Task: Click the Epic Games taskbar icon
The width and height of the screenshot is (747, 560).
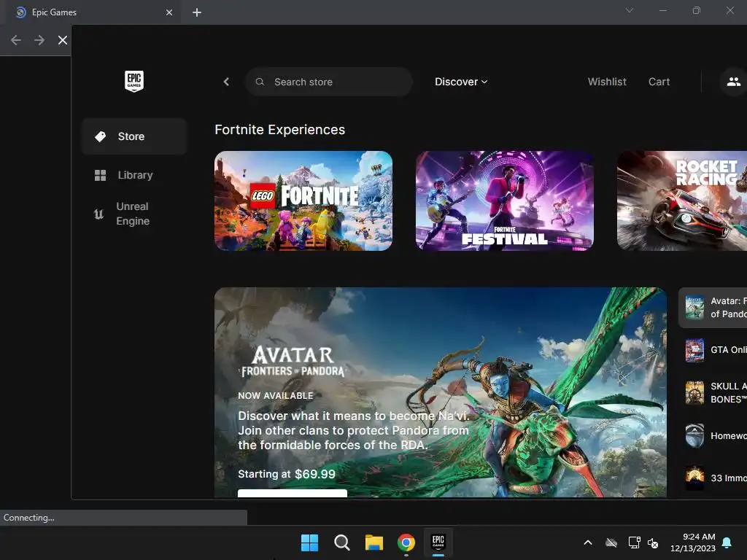Action: [x=438, y=542]
